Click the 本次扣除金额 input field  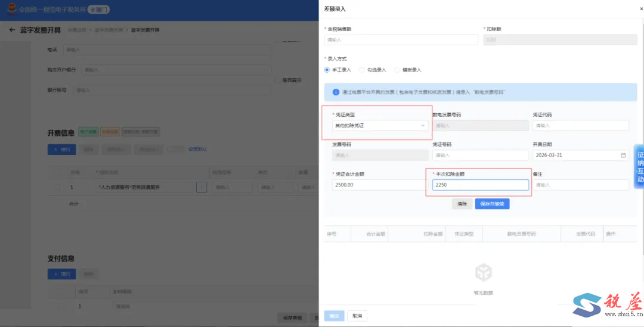pos(481,185)
